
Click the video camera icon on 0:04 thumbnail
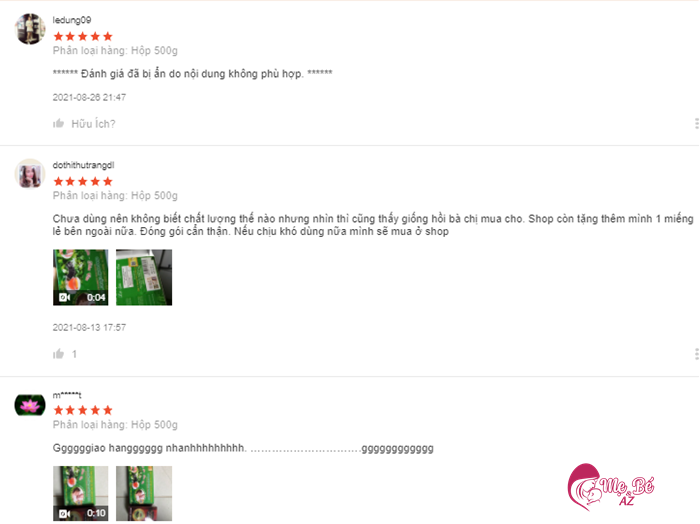(64, 297)
